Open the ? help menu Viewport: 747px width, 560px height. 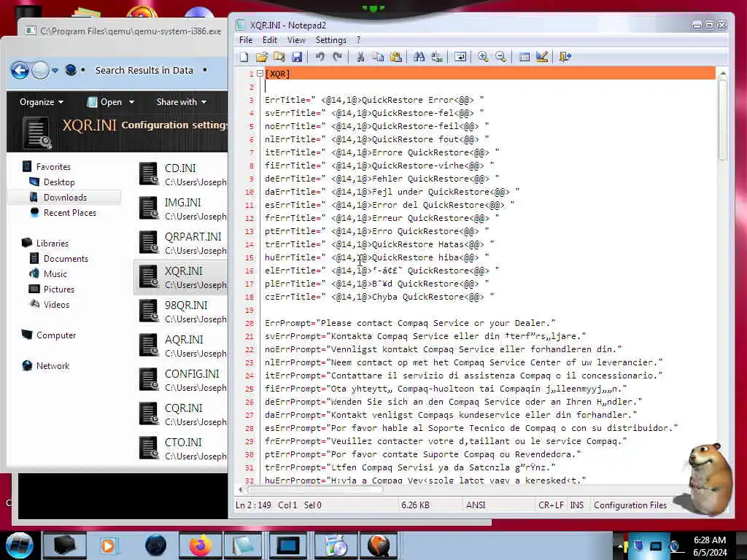pos(359,40)
